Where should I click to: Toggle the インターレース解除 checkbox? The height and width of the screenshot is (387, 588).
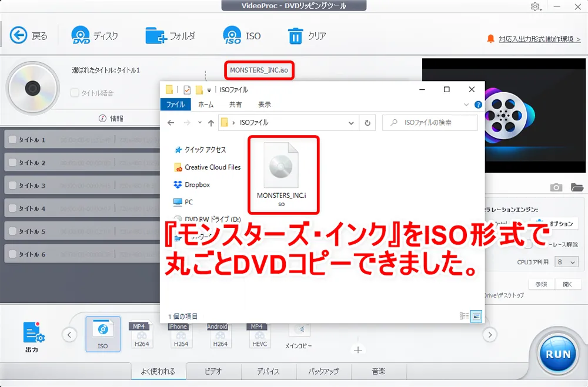529,244
